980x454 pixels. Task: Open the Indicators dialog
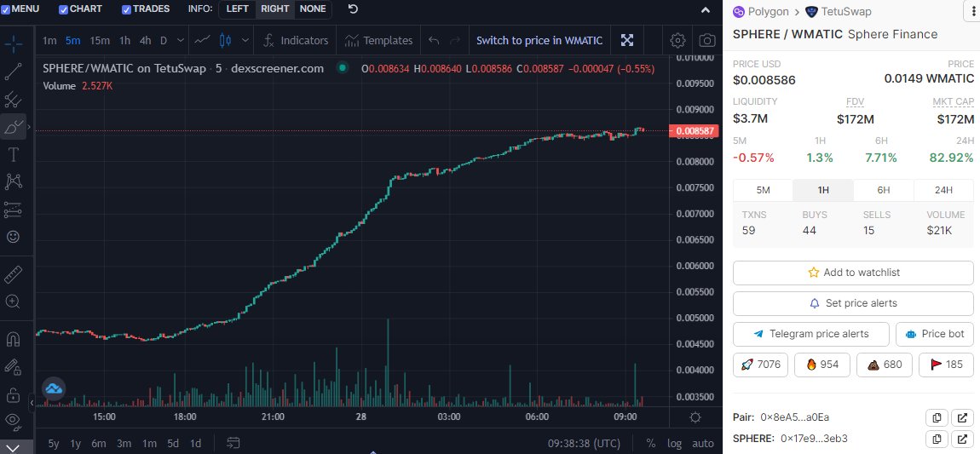pos(296,41)
